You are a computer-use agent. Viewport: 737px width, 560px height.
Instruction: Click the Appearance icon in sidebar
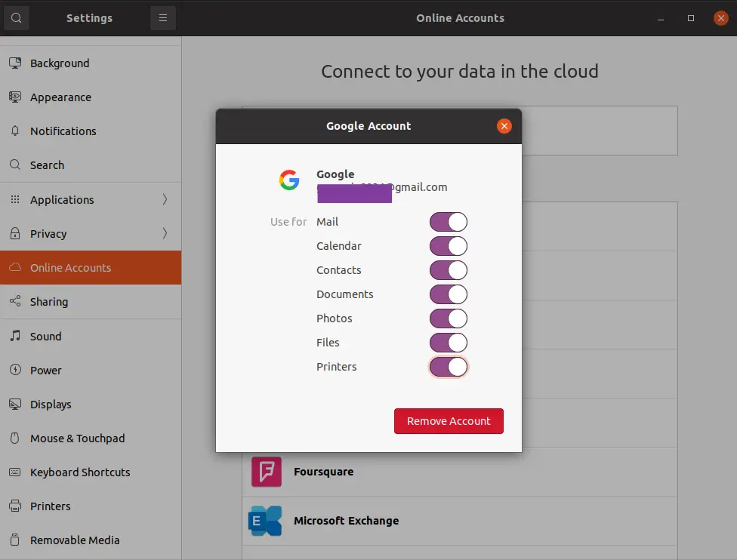(x=15, y=97)
